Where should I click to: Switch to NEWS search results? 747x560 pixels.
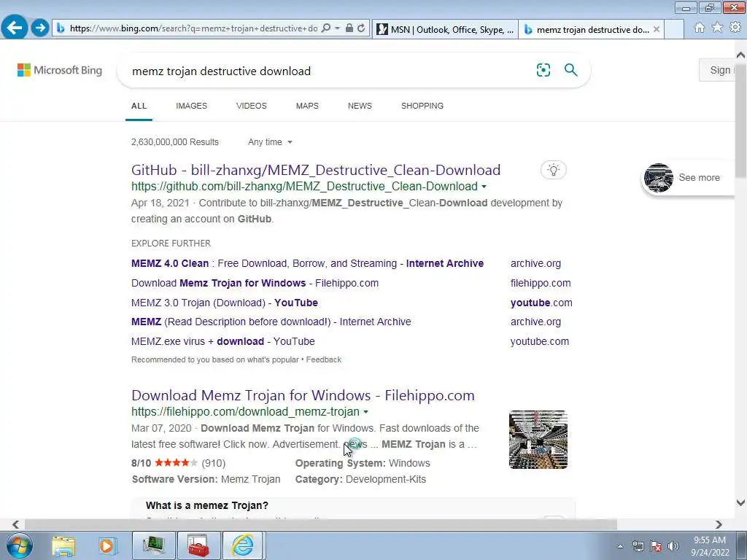[360, 106]
